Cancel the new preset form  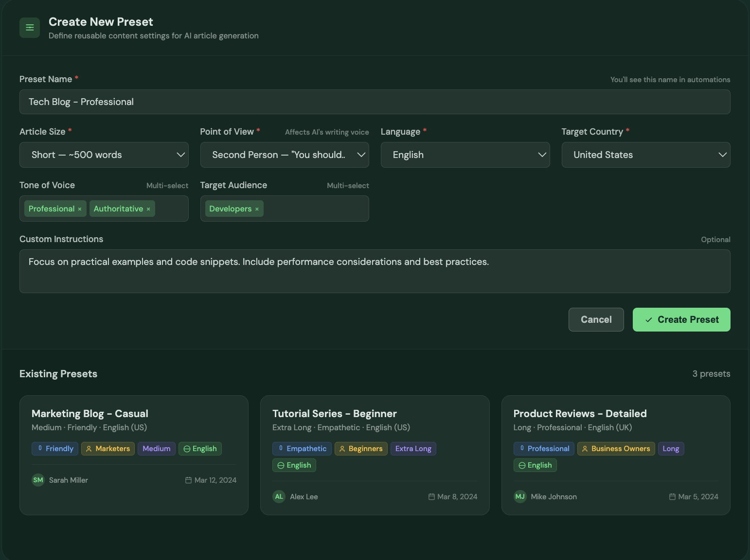pyautogui.click(x=596, y=320)
